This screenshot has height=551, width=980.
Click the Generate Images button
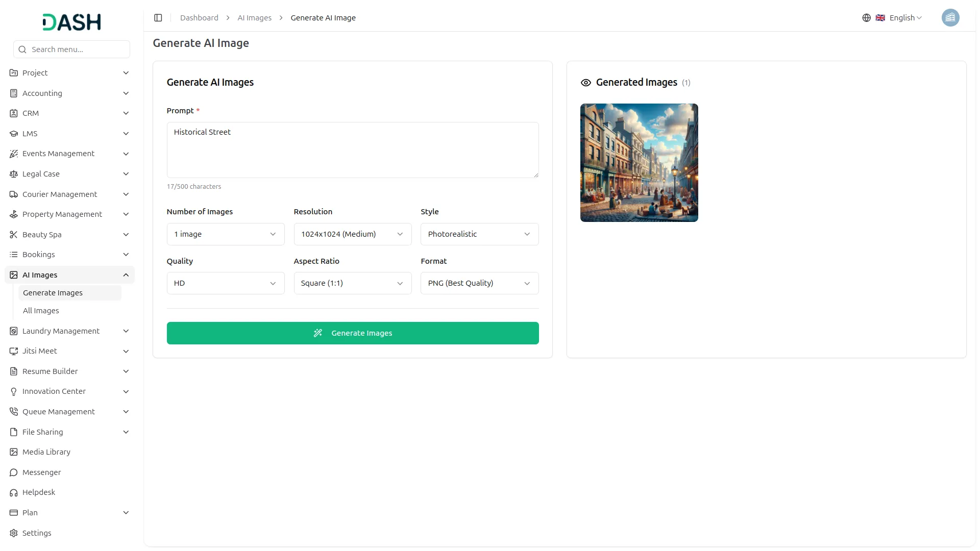click(x=352, y=333)
